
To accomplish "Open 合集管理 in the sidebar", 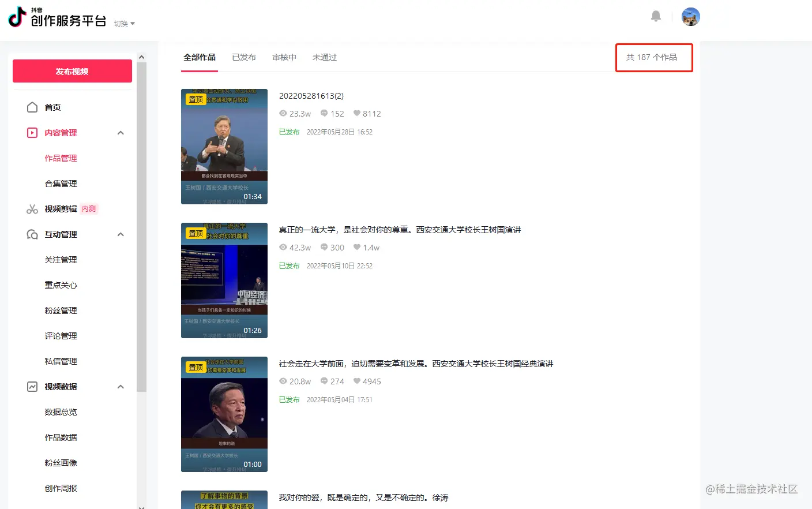I will 61,184.
